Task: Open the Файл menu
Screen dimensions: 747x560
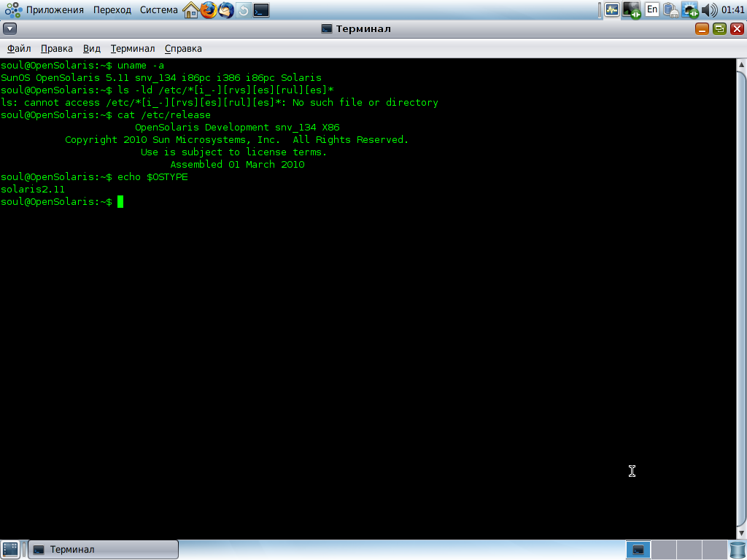Action: (19, 49)
